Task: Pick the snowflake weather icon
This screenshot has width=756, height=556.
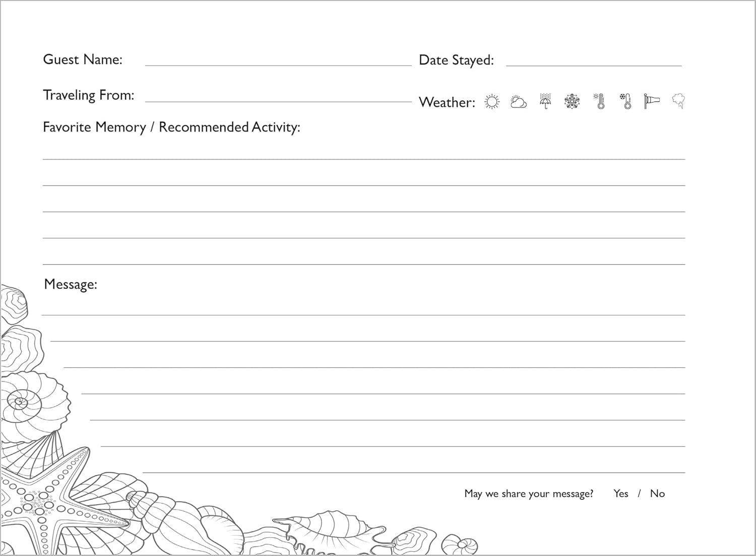Action: point(572,101)
